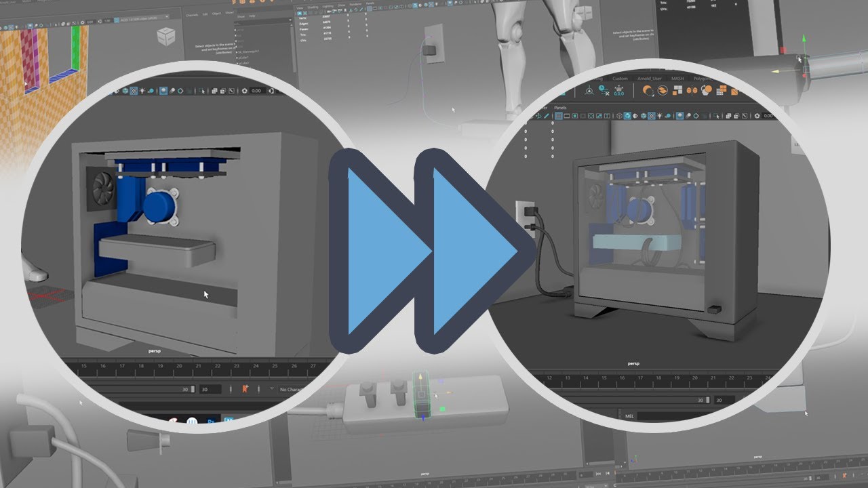Click the exposure icon in right circle toolbar
Viewport: 868px width, 488px height.
coord(757,115)
